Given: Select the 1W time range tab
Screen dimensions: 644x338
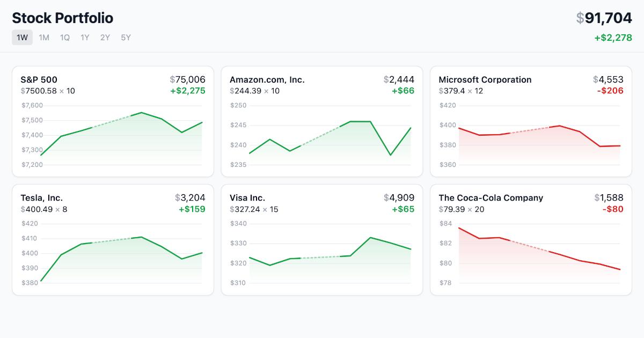Looking at the screenshot, I should 22,38.
